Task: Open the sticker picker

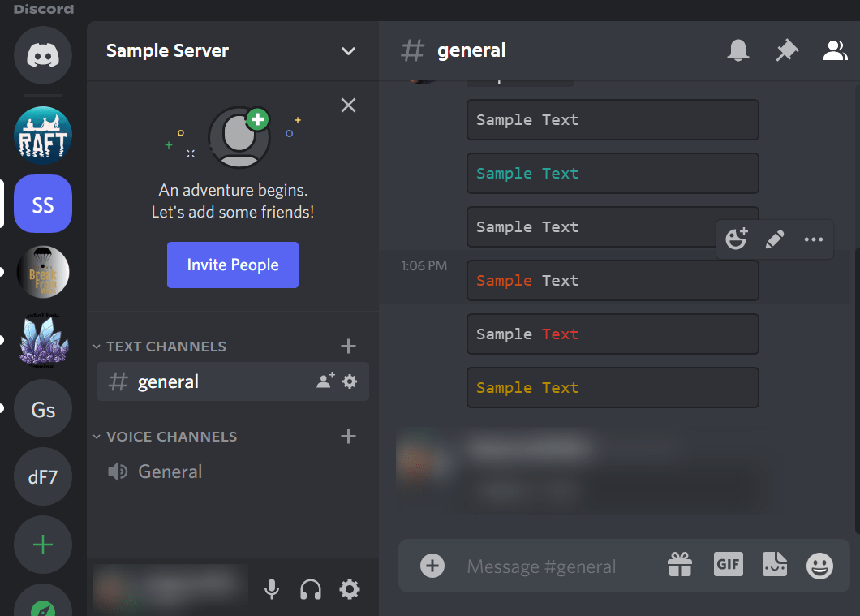Action: pyautogui.click(x=774, y=565)
